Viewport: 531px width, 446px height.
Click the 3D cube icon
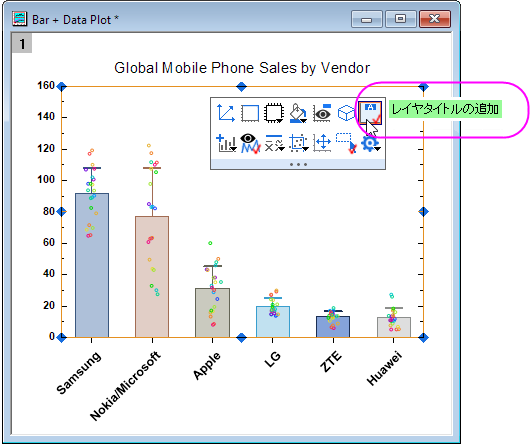point(346,113)
